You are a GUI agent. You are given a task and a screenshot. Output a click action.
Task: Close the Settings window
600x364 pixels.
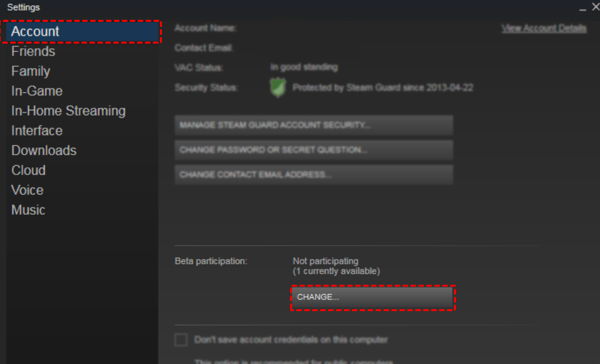[595, 7]
